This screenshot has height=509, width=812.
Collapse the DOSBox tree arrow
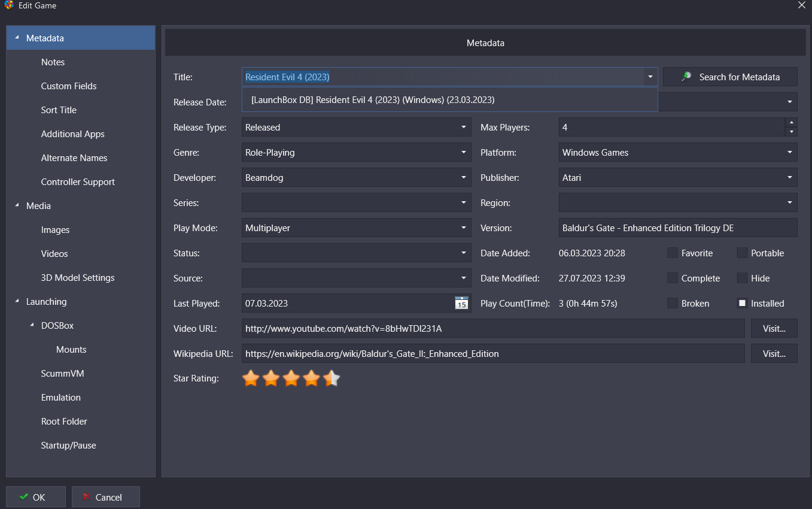click(x=32, y=325)
